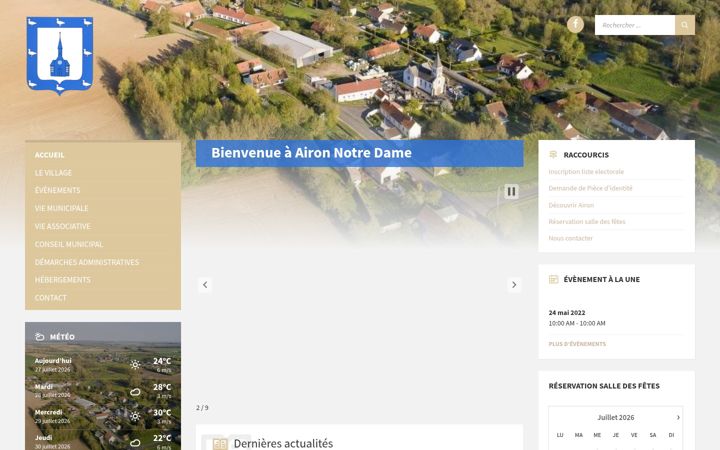720x450 pixels.
Task: Follow the Découvrir Airon link
Action: coord(571,205)
